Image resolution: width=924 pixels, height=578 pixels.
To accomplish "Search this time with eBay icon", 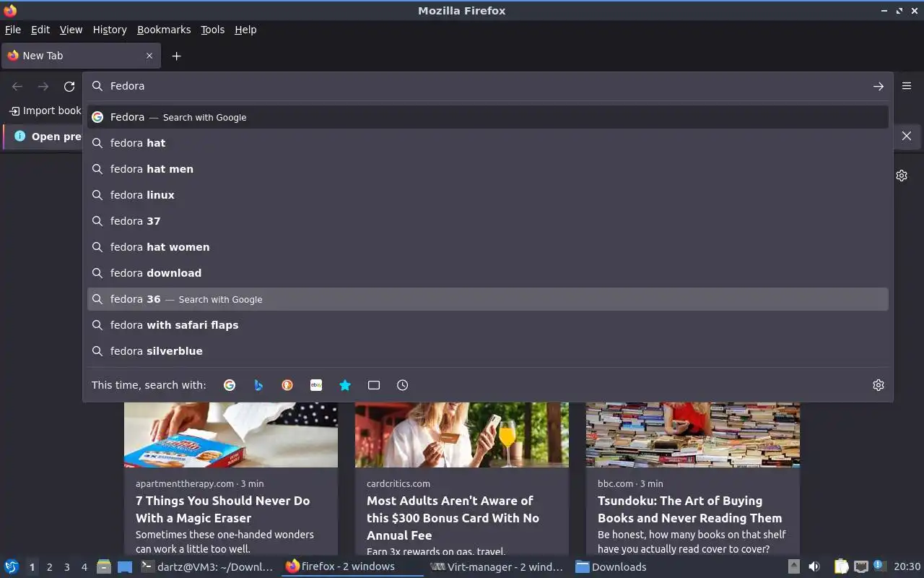I will pos(316,385).
